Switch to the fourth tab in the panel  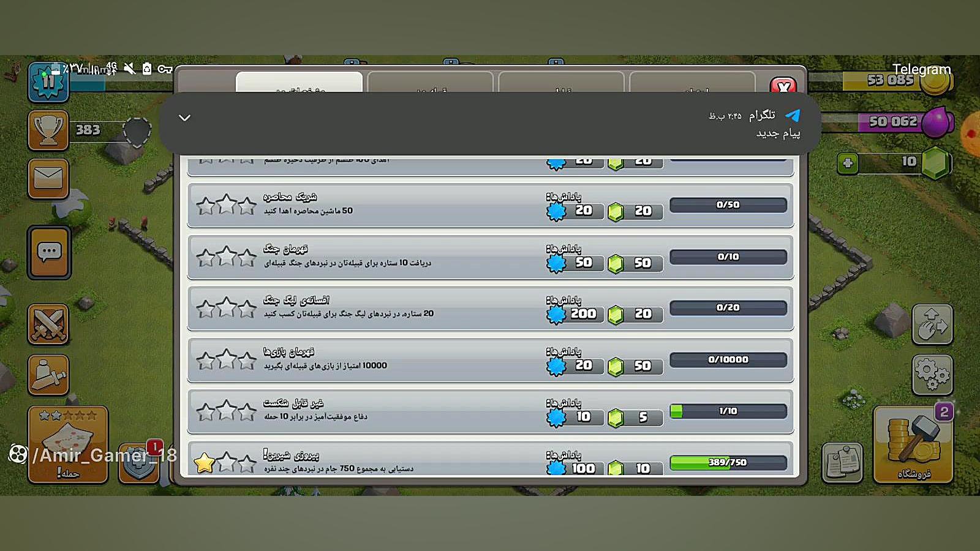[x=692, y=82]
